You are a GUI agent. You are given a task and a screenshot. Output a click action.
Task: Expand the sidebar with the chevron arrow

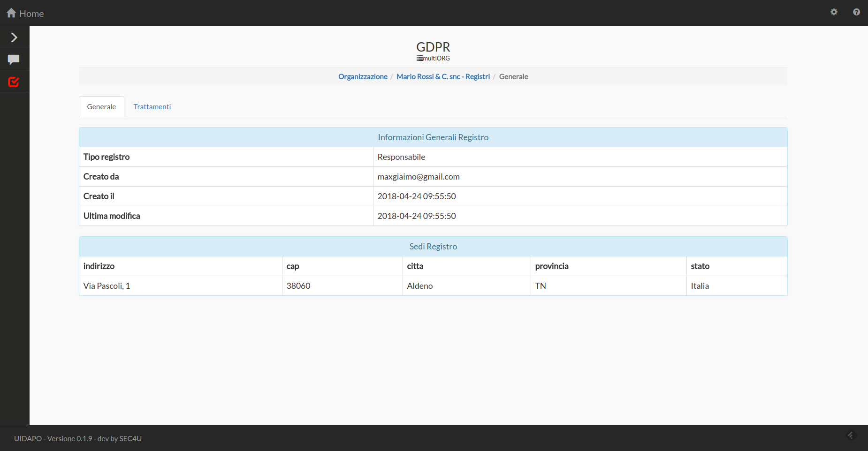14,38
